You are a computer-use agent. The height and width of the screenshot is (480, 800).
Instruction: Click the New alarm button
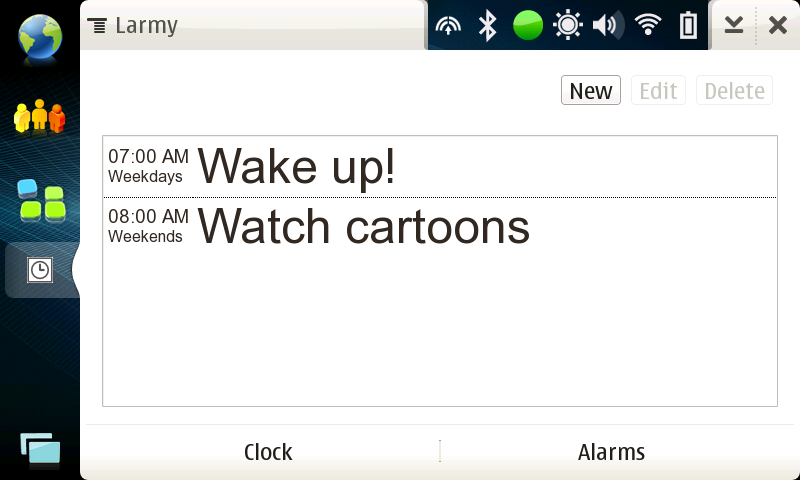pyautogui.click(x=591, y=90)
